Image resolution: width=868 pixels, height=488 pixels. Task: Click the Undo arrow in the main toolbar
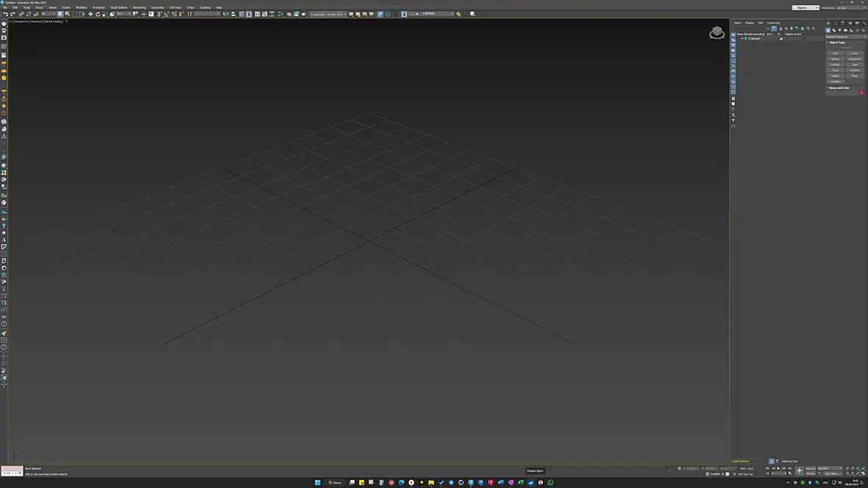[6, 14]
